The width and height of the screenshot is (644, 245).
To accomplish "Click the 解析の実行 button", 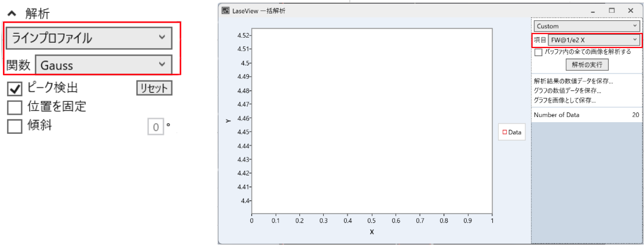I will pos(587,64).
